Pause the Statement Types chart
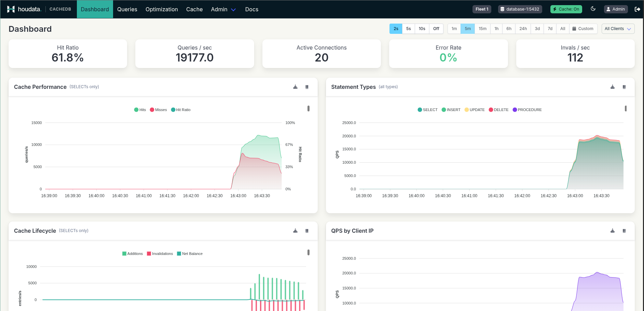Viewport: 644px width, 311px height. [624, 87]
